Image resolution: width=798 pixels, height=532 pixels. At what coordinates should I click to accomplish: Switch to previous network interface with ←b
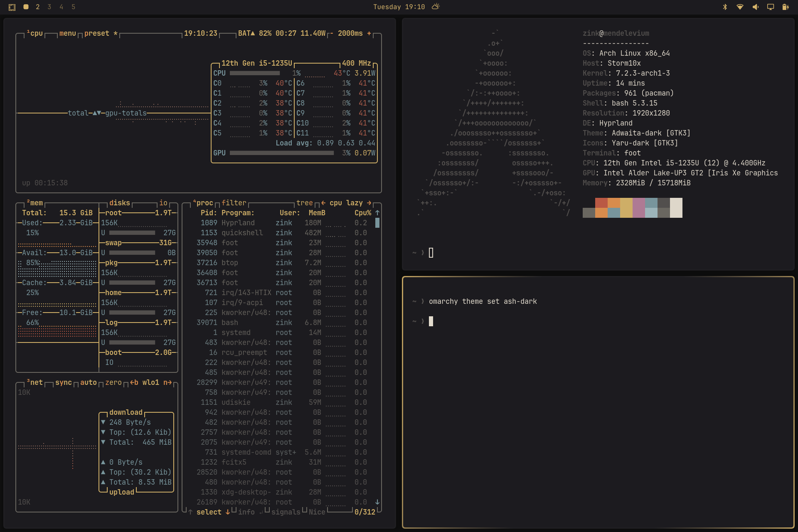click(x=134, y=382)
